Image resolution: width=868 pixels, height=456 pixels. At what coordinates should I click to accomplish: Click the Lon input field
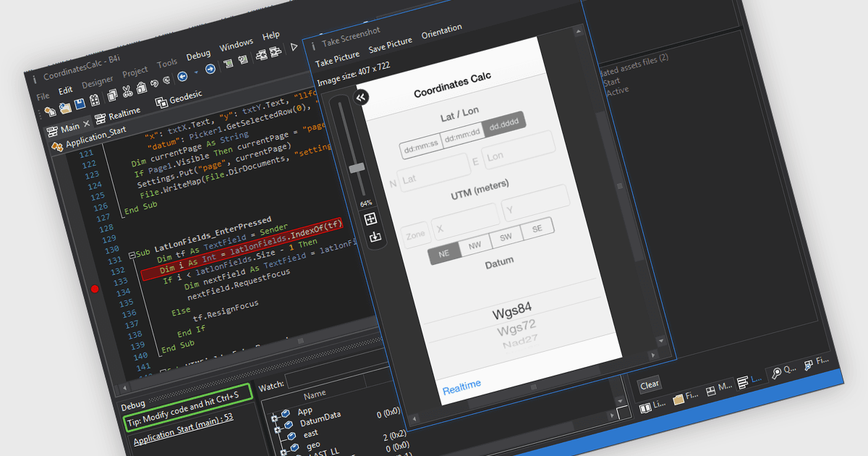pyautogui.click(x=520, y=151)
